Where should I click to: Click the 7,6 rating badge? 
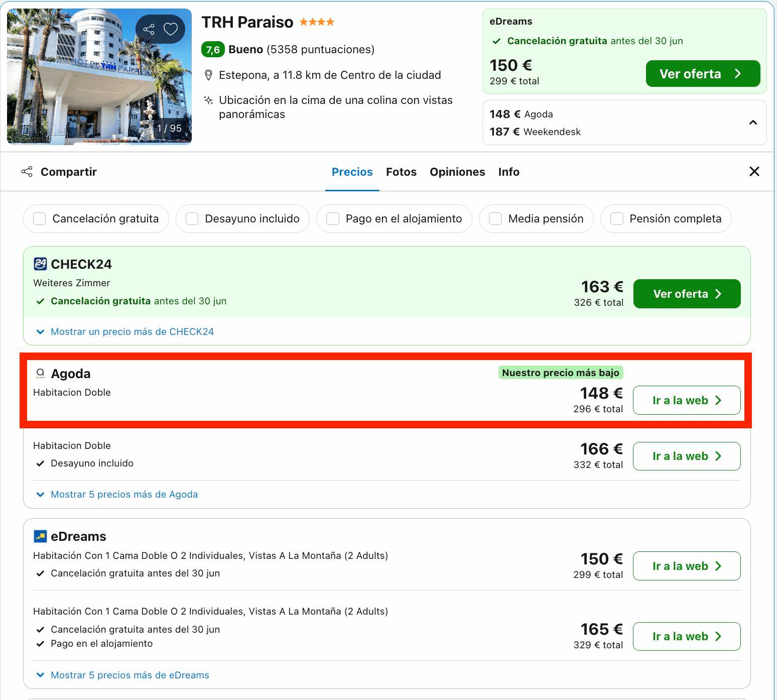pos(213,49)
